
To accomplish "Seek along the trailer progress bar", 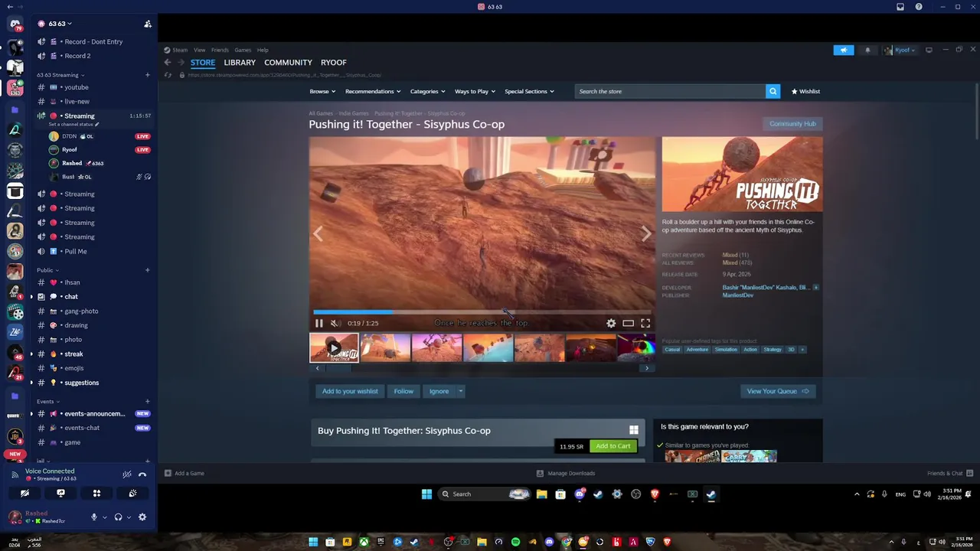I will tap(482, 312).
